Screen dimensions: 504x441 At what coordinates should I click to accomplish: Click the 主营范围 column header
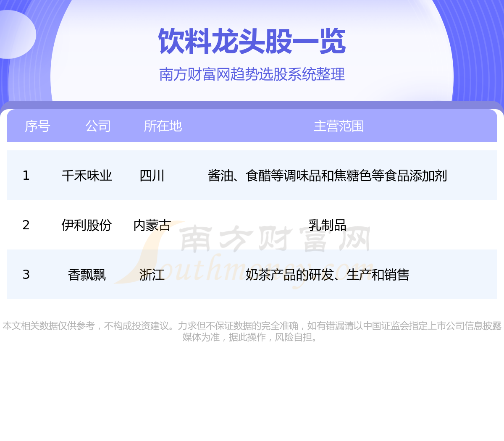tap(339, 126)
